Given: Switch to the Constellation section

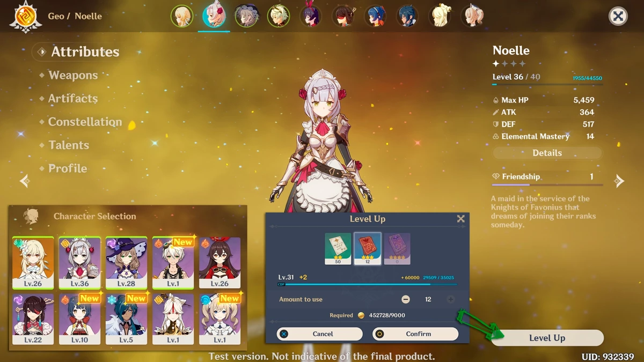Looking at the screenshot, I should [x=85, y=122].
